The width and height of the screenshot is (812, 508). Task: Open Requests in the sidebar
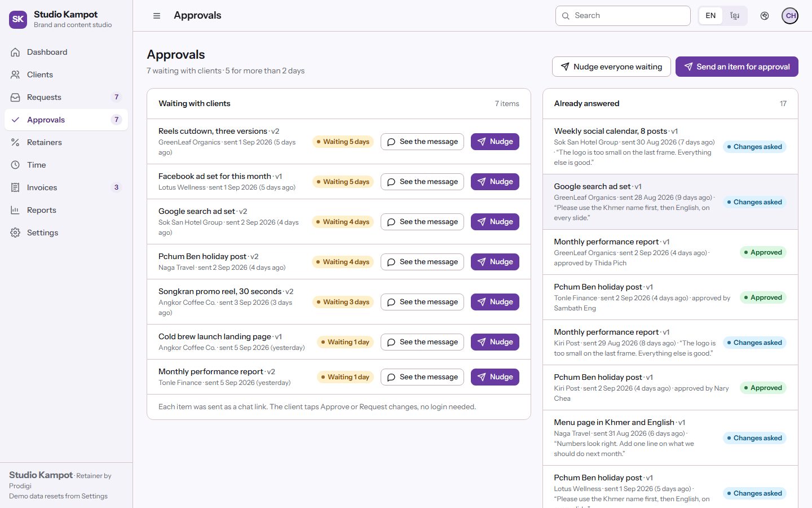[66, 97]
